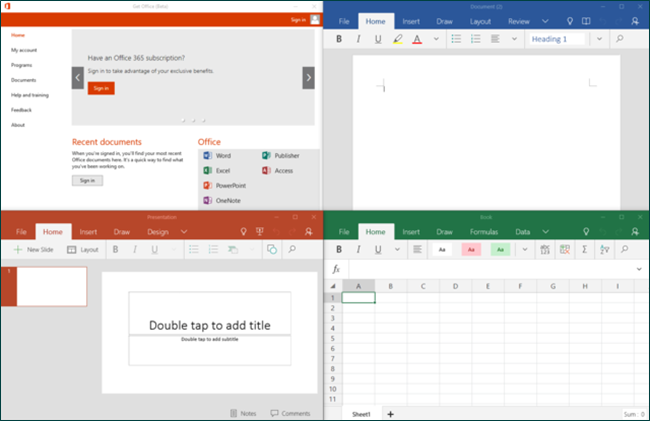This screenshot has width=650, height=421.
Task: Click the text highlight color icon in Word
Action: [x=397, y=40]
